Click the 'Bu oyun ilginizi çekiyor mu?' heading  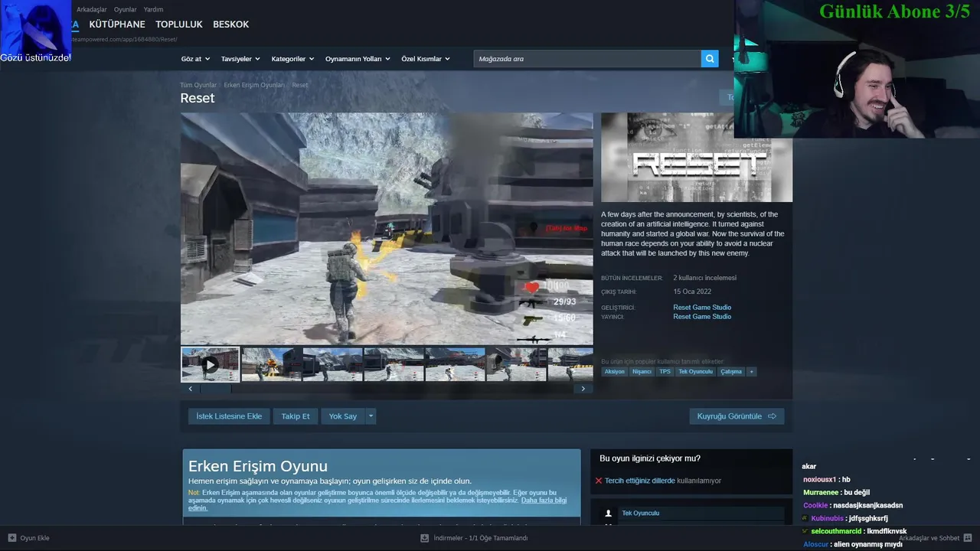click(x=650, y=458)
